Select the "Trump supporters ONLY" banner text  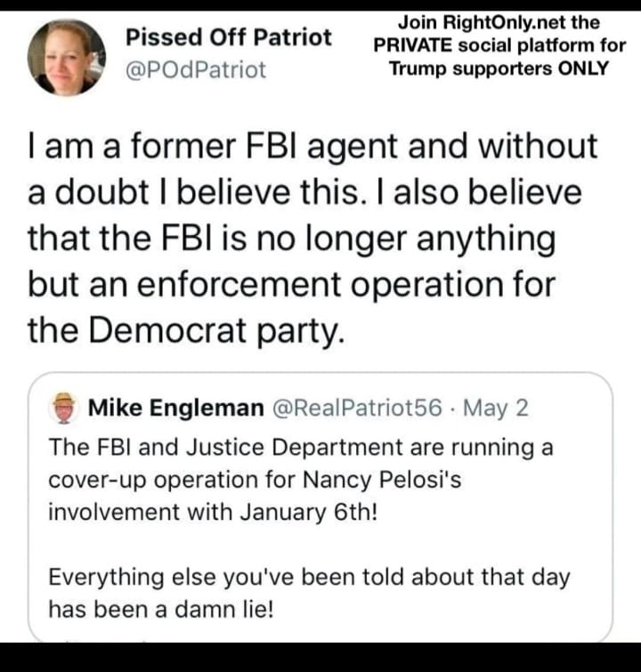[x=499, y=69]
